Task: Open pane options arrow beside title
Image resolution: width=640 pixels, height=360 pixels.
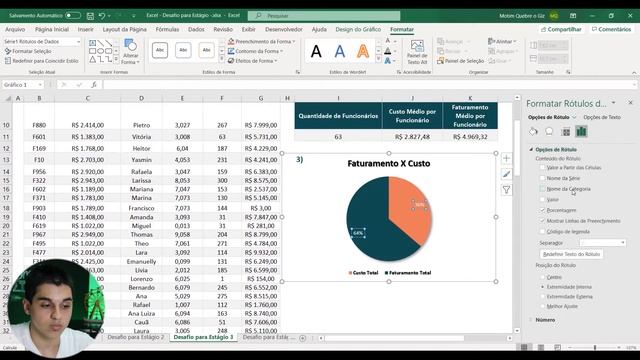Action: [613, 103]
